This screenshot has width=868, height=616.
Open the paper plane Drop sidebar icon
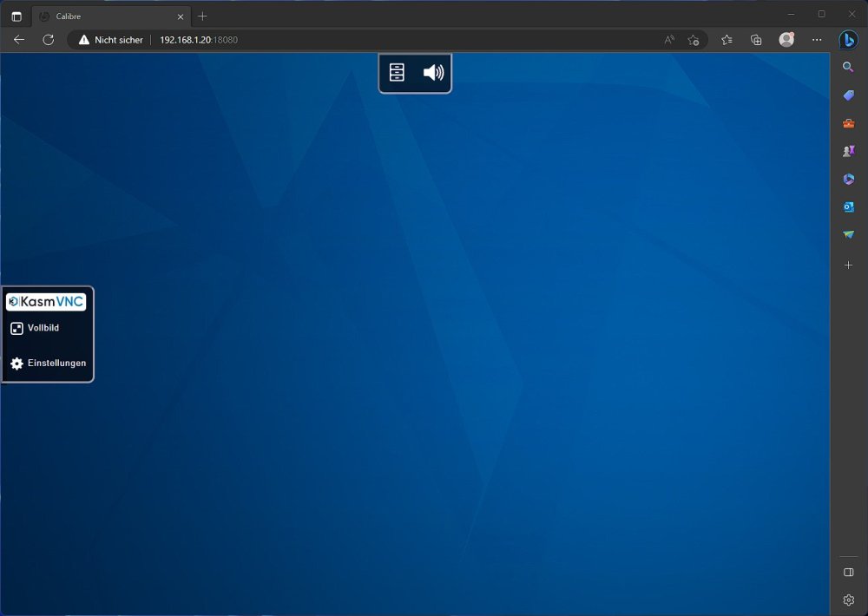coord(849,234)
